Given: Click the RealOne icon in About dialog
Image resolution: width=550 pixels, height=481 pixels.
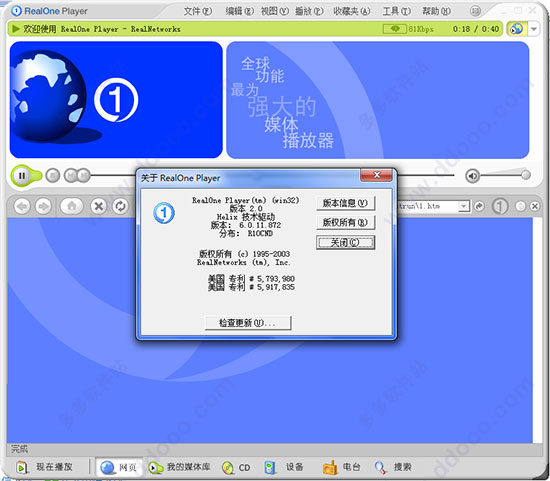Looking at the screenshot, I should pos(164,213).
